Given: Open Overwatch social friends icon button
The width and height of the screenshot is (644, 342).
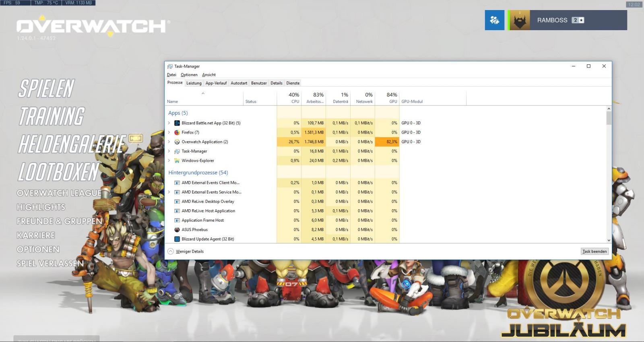Looking at the screenshot, I should 495,20.
